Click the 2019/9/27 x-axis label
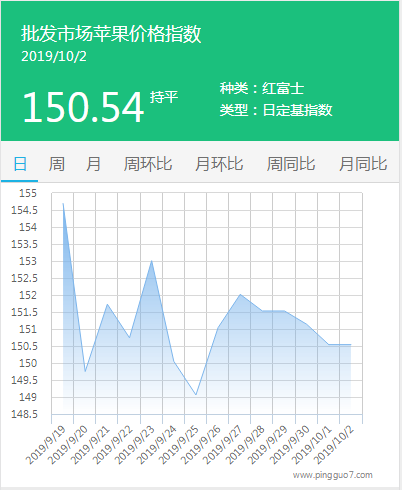This screenshot has width=402, height=490. [223, 445]
